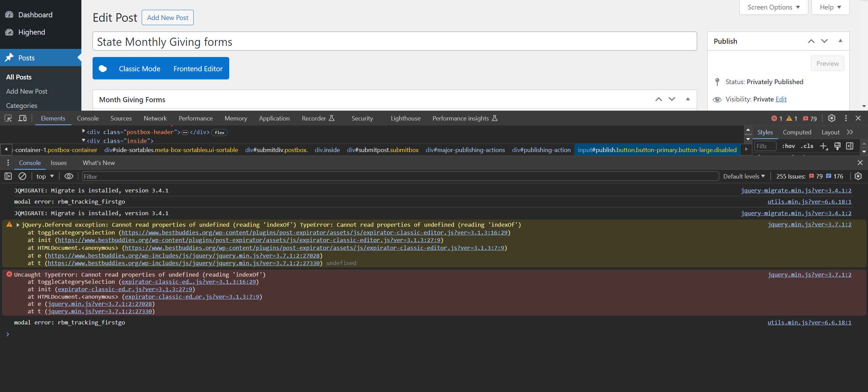Switch to the Network tab
Screen dimensions: 868x392
[155, 118]
